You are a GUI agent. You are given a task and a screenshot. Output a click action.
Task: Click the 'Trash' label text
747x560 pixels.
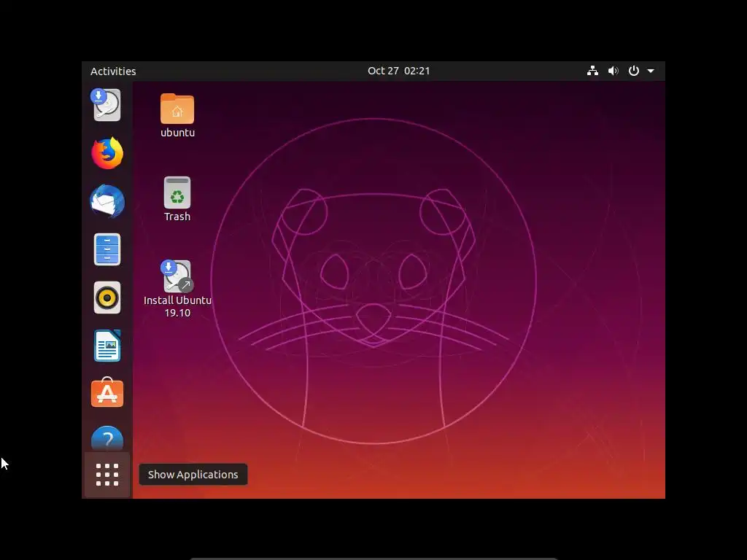[177, 217]
